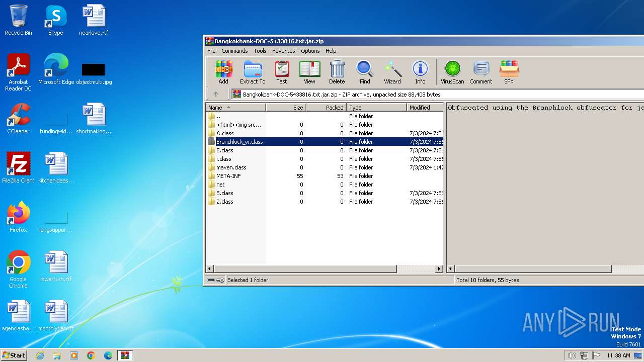Show archive Info
Screen dimensions: 644x362
420,72
